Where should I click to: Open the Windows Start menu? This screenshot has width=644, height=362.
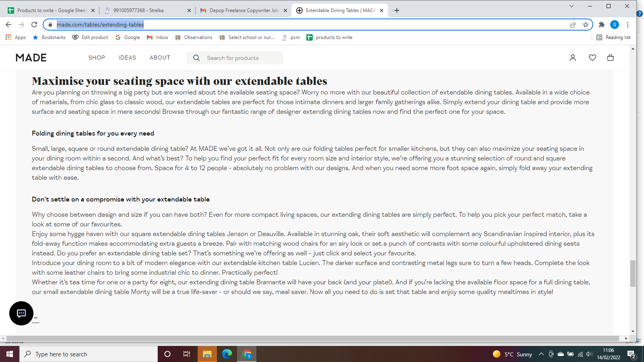pos(10,354)
